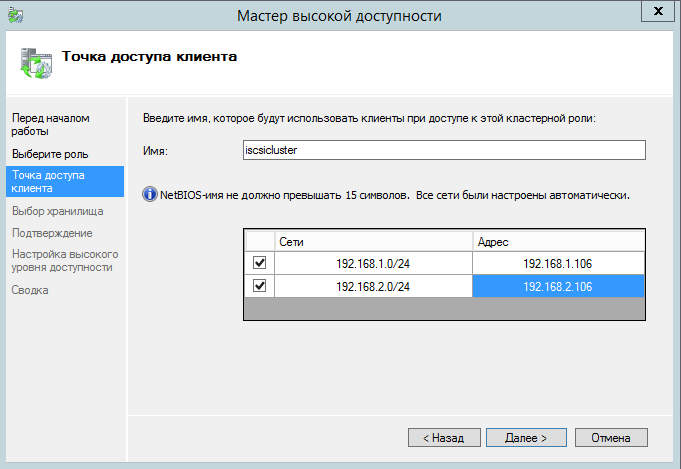681x469 pixels.
Task: Click the 'Имя' field containing iscsicluster
Action: (443, 150)
